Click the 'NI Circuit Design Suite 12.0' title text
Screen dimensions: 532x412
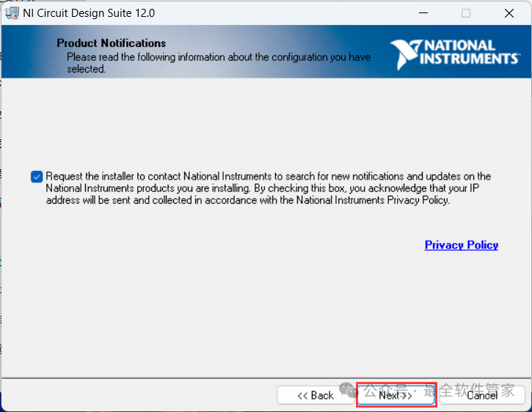[x=89, y=13]
